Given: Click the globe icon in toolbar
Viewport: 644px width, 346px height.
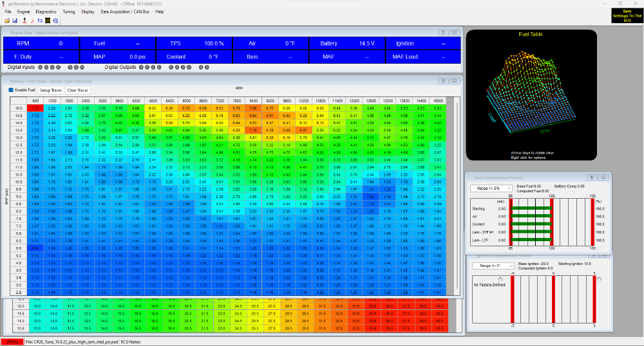Looking at the screenshot, I should (57, 21).
